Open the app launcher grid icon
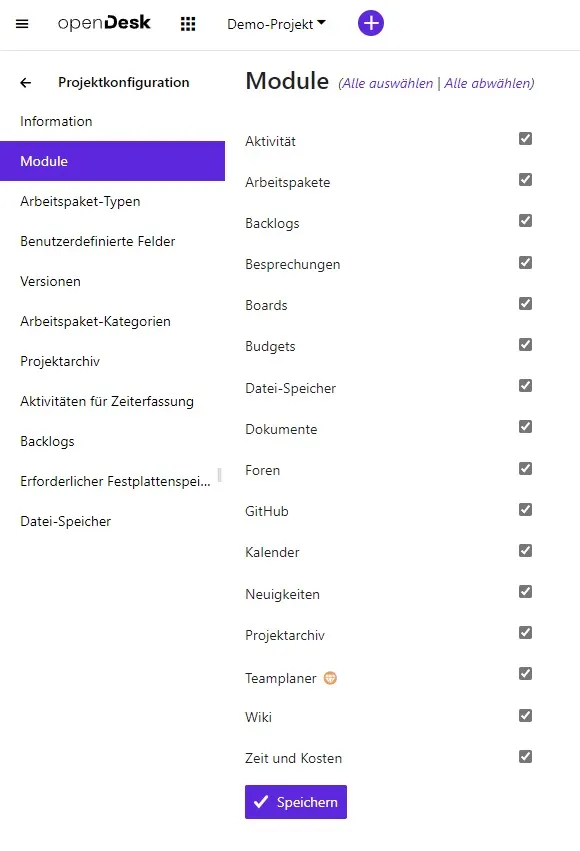580x851 pixels. pyautogui.click(x=187, y=24)
